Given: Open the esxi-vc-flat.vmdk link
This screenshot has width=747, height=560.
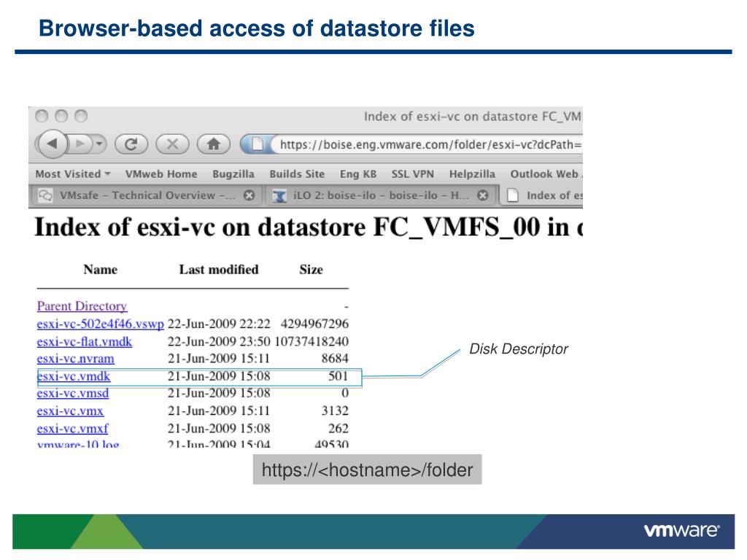Looking at the screenshot, I should pos(85,341).
